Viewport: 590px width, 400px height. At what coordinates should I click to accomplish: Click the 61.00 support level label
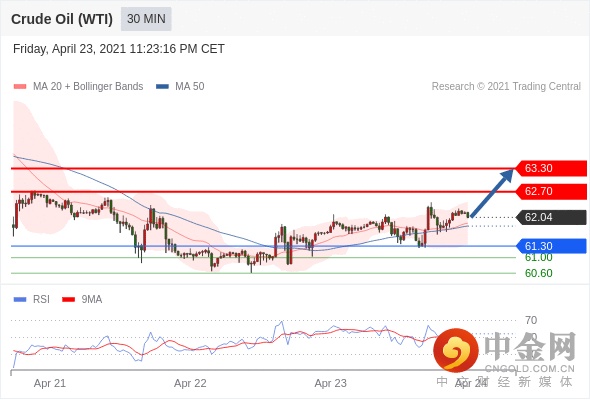coord(538,258)
